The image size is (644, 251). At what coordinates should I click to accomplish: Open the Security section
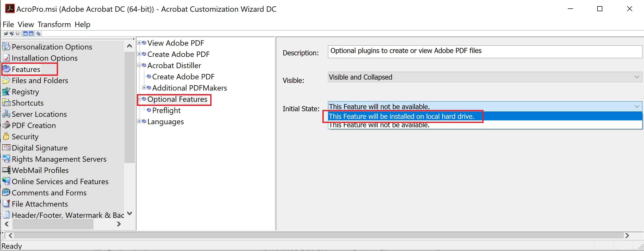click(25, 136)
